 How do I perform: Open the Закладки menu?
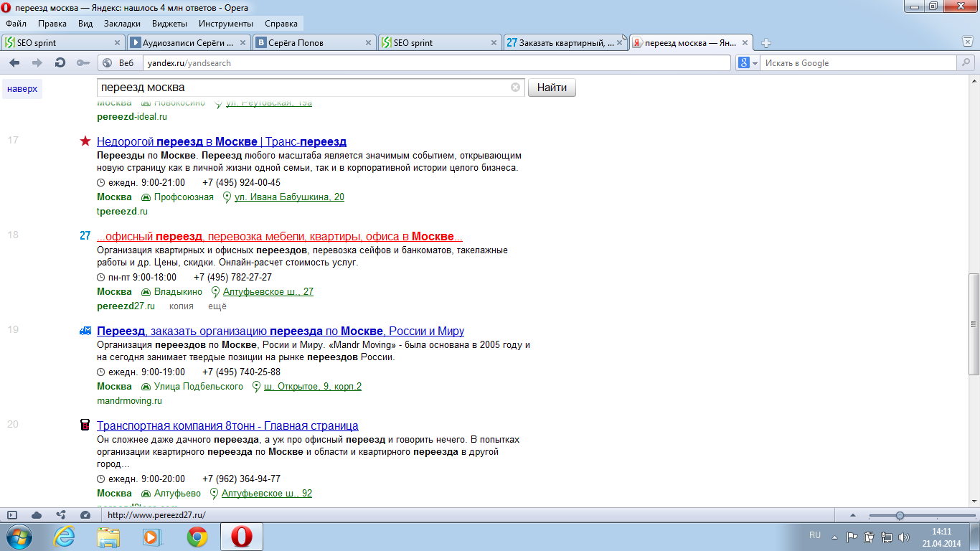click(x=122, y=24)
